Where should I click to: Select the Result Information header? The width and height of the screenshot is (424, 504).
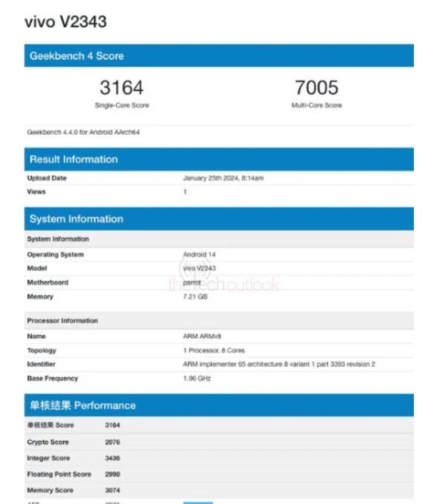tap(219, 159)
